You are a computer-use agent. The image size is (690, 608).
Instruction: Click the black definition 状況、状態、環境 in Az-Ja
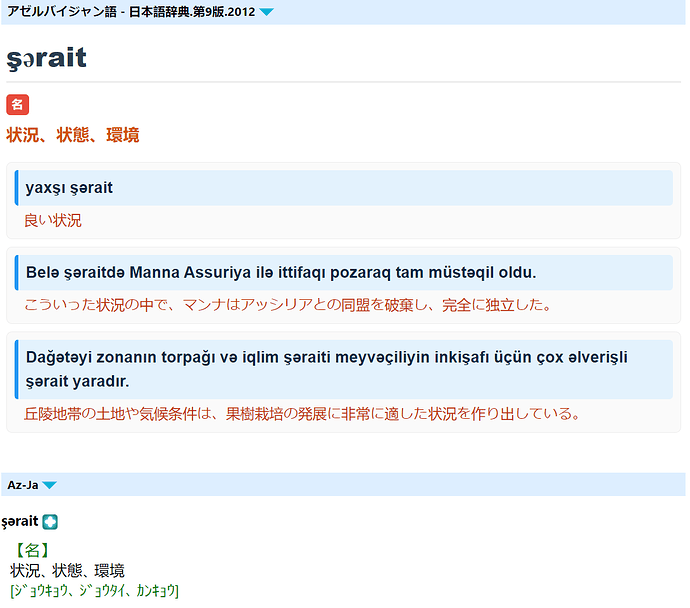point(67,571)
